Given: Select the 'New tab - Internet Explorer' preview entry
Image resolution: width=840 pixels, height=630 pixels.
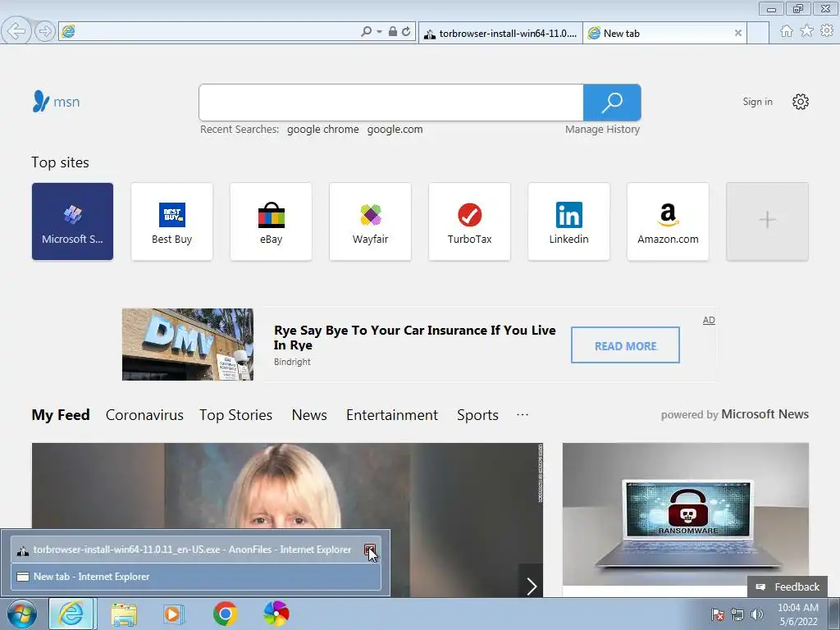Looking at the screenshot, I should coord(196,577).
